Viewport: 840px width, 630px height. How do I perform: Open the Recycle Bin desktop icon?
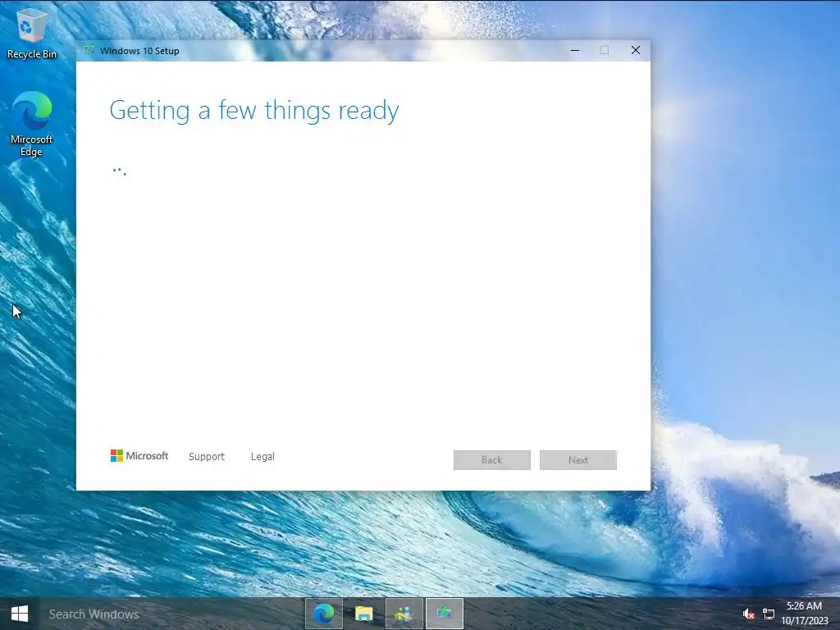[x=32, y=33]
